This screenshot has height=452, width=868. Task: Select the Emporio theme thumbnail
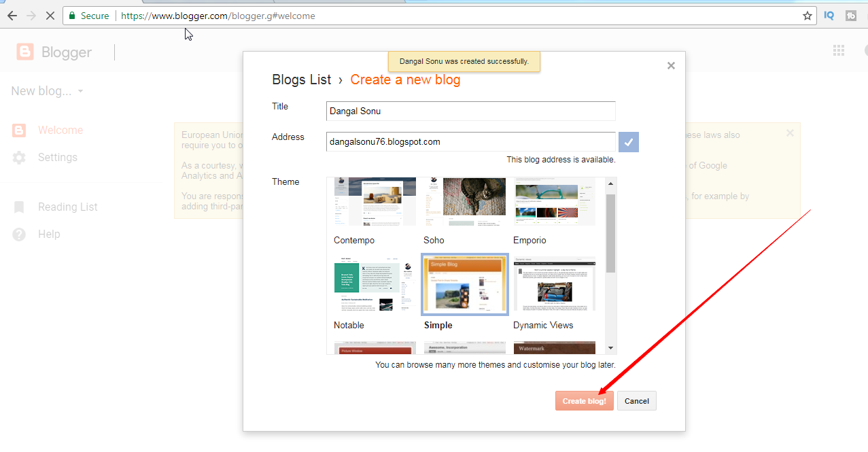tap(555, 201)
